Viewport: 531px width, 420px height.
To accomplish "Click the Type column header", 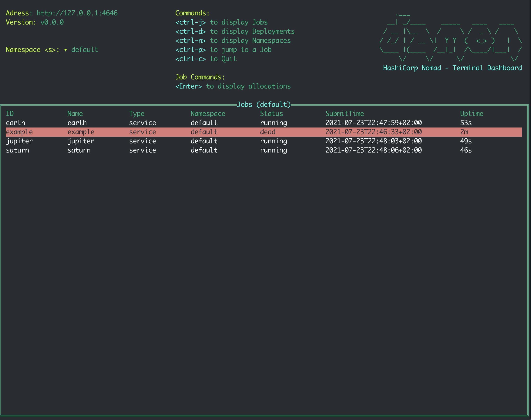I will 136,114.
